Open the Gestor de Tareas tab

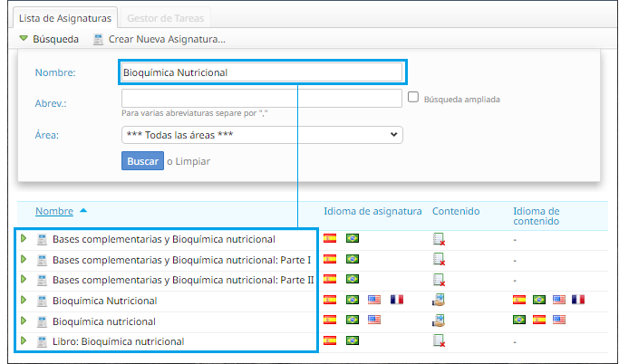(166, 18)
